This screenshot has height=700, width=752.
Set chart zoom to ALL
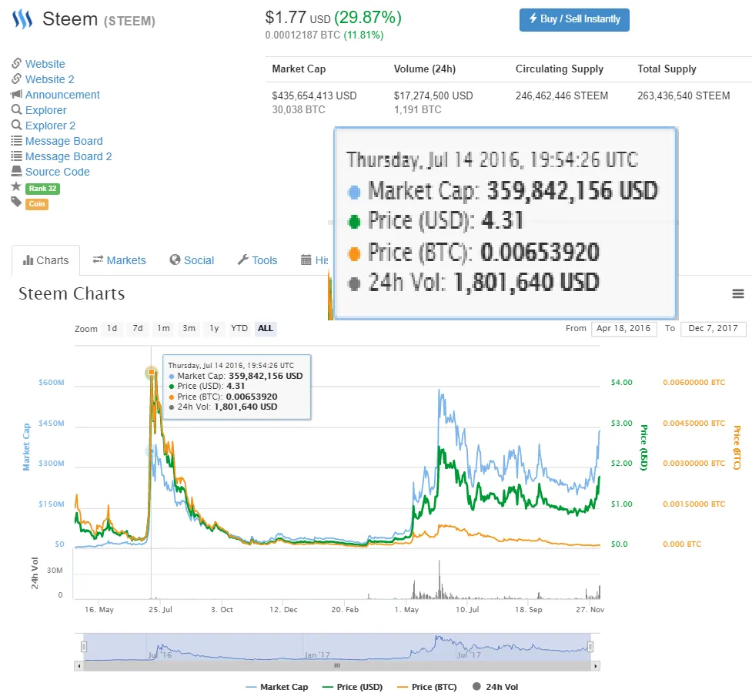point(266,329)
